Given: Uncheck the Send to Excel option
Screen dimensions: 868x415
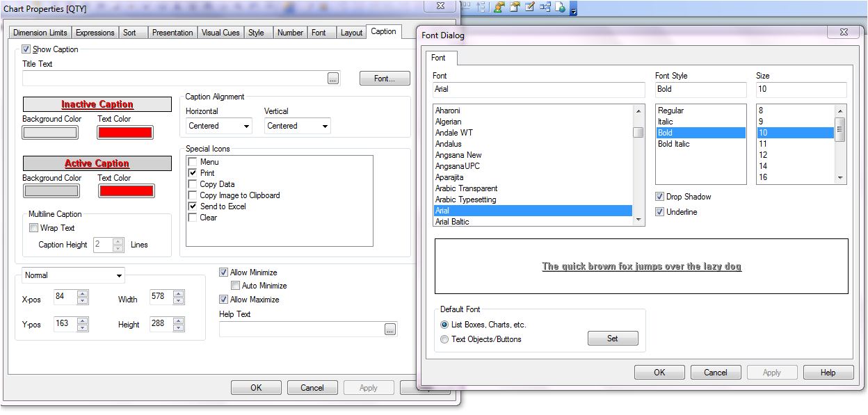Looking at the screenshot, I should click(x=193, y=206).
